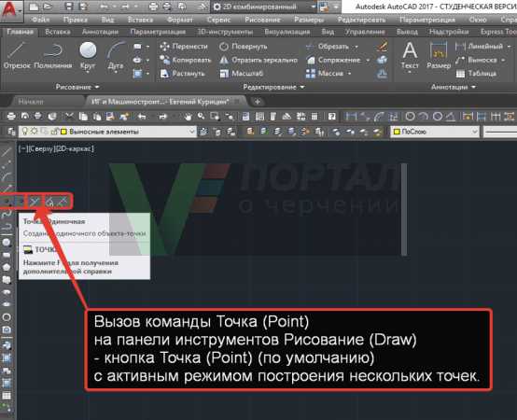Click the Линейный dimension button

click(x=479, y=47)
